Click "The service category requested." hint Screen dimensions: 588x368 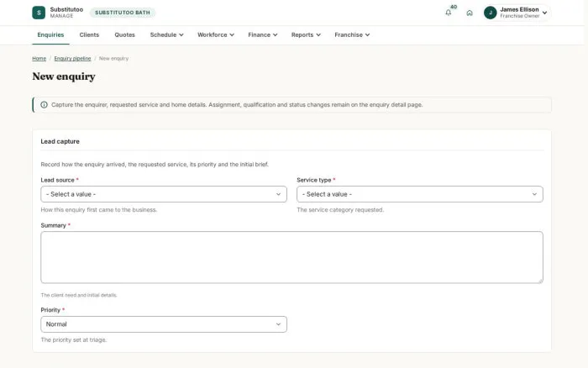(x=340, y=210)
